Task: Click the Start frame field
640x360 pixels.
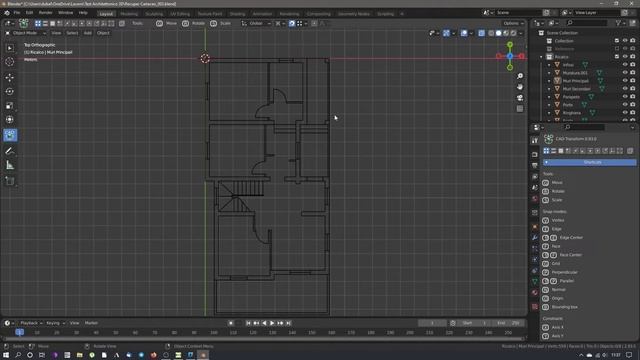Action: (x=474, y=323)
